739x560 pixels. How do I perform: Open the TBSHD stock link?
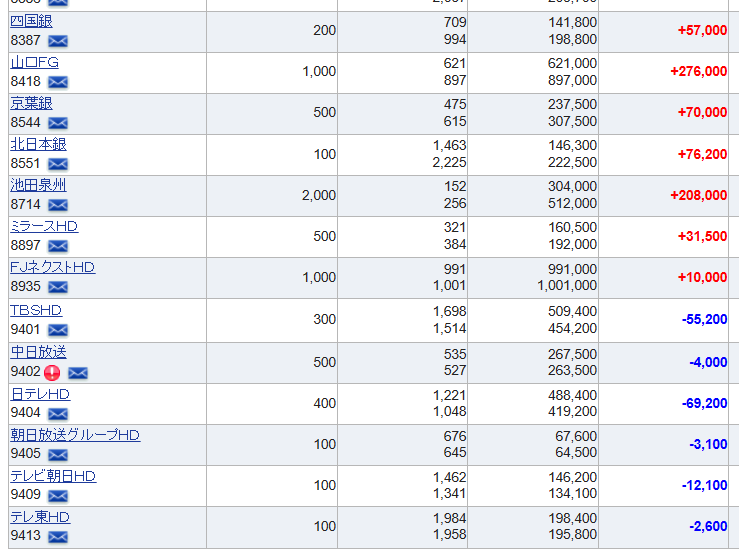(36, 310)
